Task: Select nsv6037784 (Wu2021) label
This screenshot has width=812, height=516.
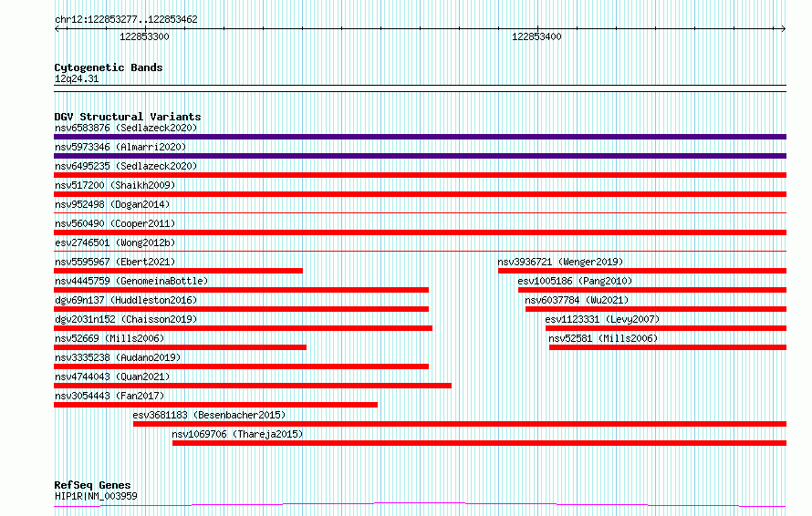Action: (x=577, y=300)
